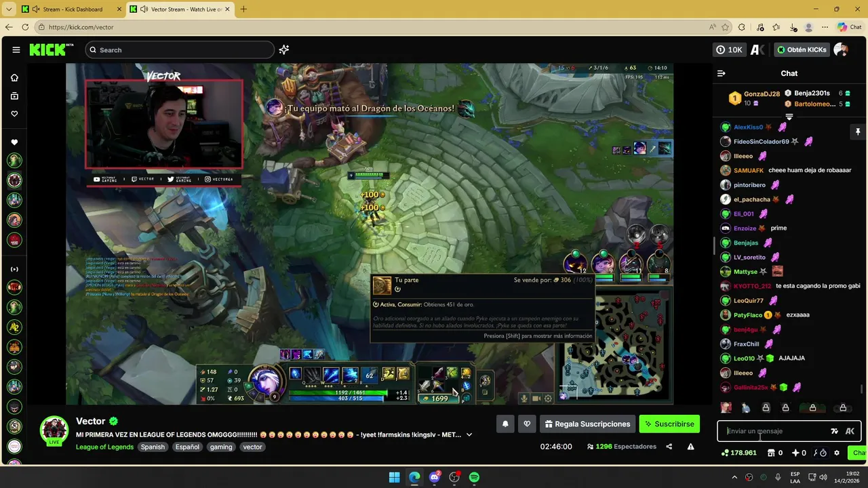Select the first unlocked quick emote
This screenshot has height=488, width=868.
pos(726,407)
